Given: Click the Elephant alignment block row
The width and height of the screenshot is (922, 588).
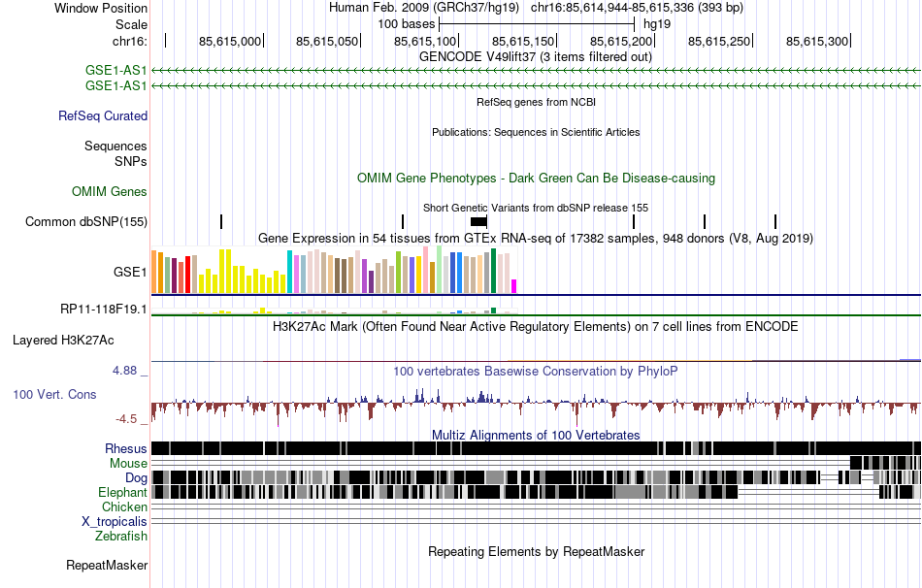Looking at the screenshot, I should (x=536, y=492).
